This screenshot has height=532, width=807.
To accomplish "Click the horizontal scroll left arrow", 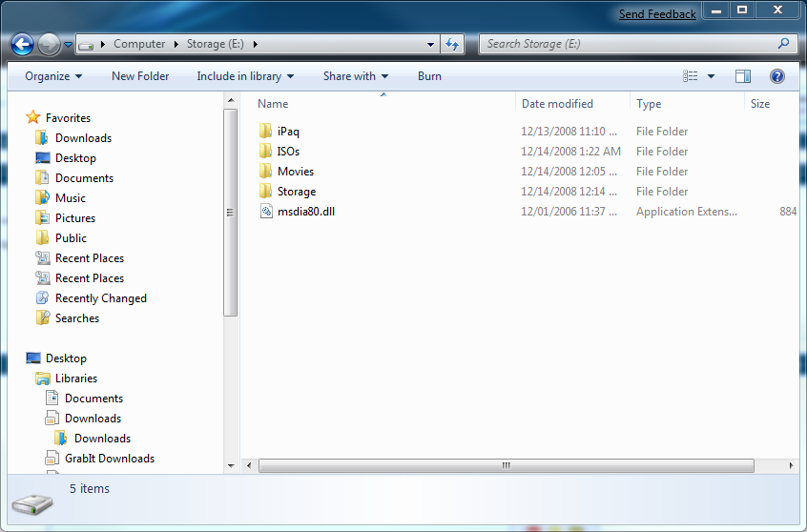I will tap(249, 465).
